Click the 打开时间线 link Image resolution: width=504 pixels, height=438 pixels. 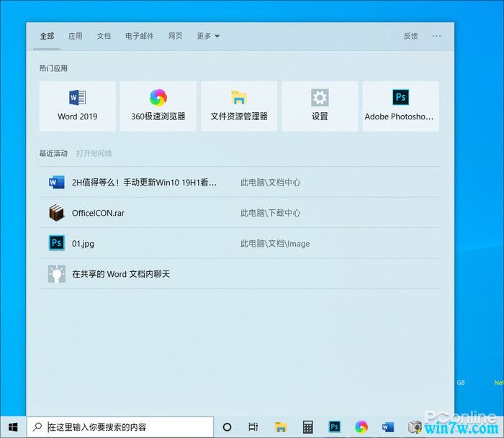(x=94, y=153)
